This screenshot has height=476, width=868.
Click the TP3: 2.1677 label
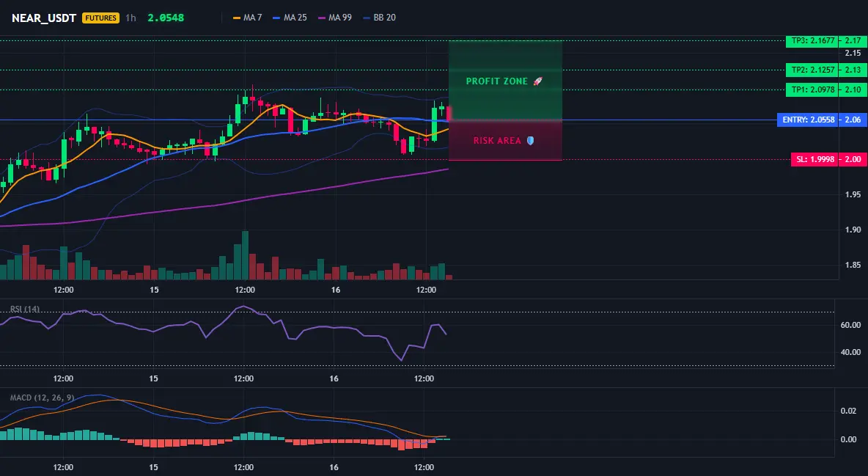812,40
